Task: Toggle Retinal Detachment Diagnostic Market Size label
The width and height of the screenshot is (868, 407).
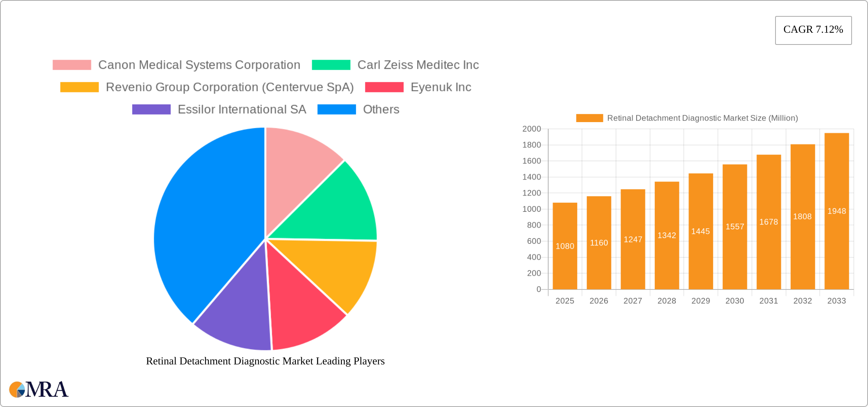Action: coord(702,118)
